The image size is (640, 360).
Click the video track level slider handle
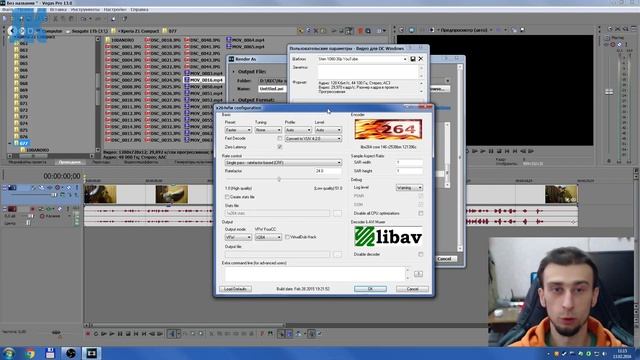[54, 195]
